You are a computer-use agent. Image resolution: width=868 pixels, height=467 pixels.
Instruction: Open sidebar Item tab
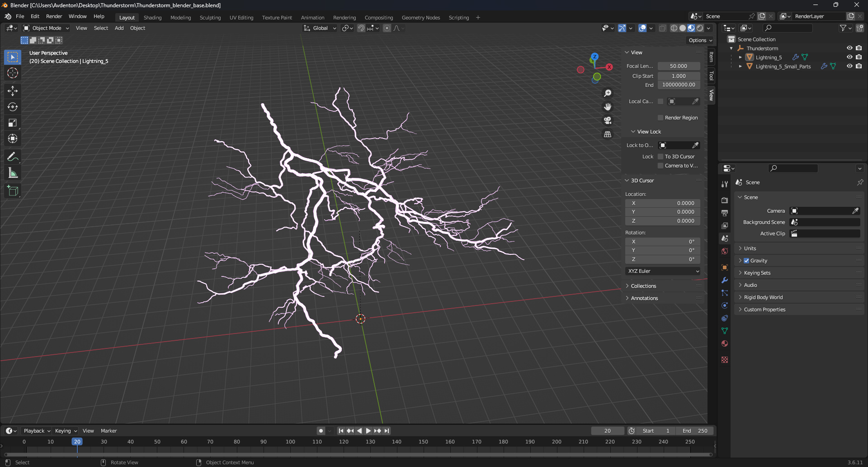711,57
